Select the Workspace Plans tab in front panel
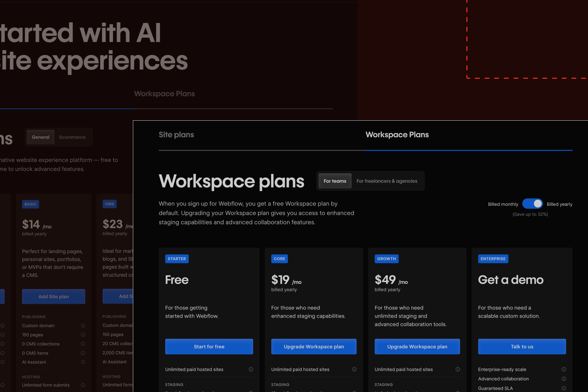588x392 pixels. click(397, 135)
